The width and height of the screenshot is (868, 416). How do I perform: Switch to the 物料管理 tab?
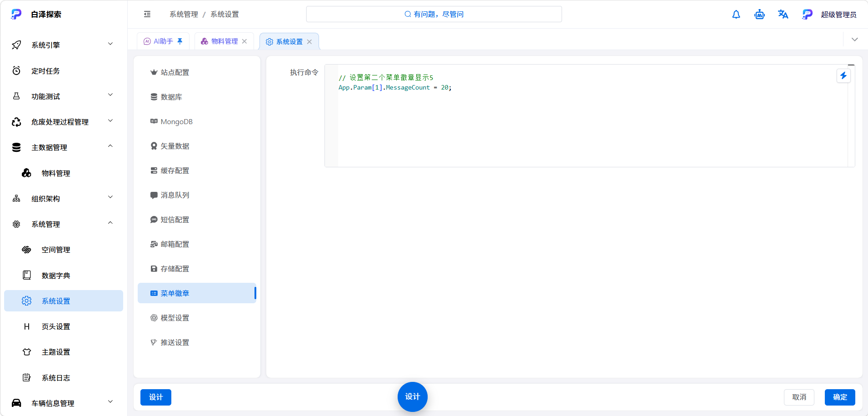[x=224, y=41]
